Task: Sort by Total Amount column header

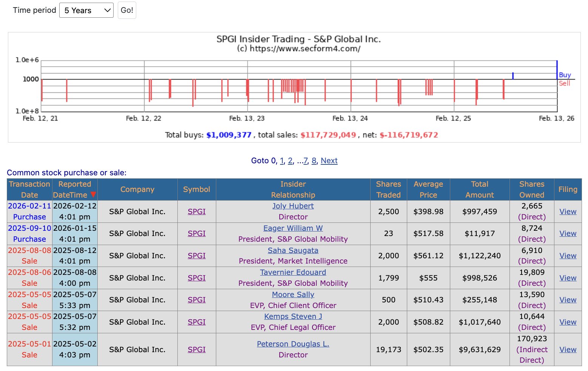Action: pos(479,189)
